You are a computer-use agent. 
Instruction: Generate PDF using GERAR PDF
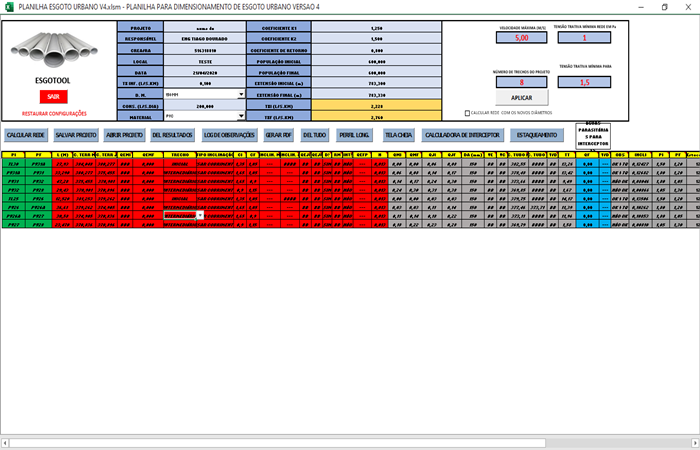coord(278,134)
